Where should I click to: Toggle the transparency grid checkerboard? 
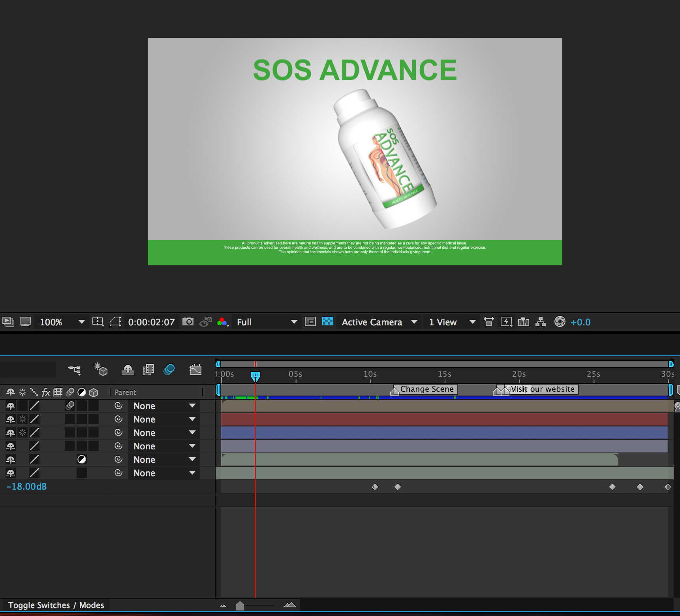tap(328, 321)
